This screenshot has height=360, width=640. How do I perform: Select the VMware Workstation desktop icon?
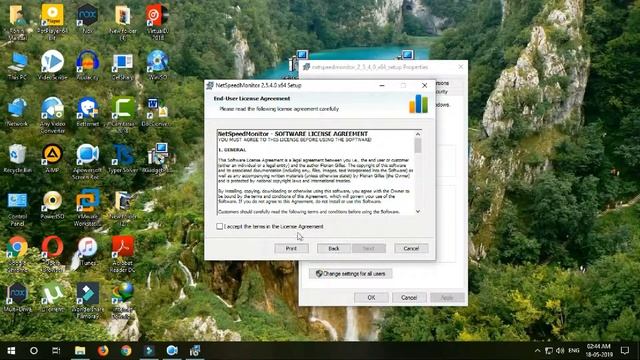(x=87, y=208)
